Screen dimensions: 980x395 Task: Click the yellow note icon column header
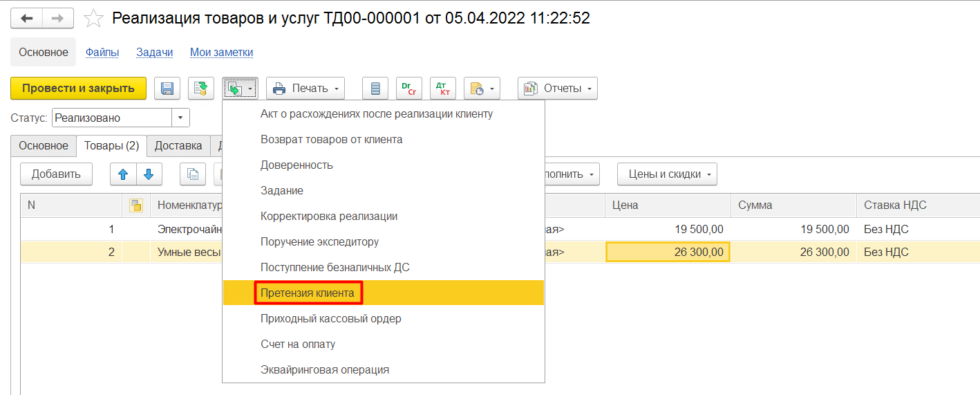[136, 205]
